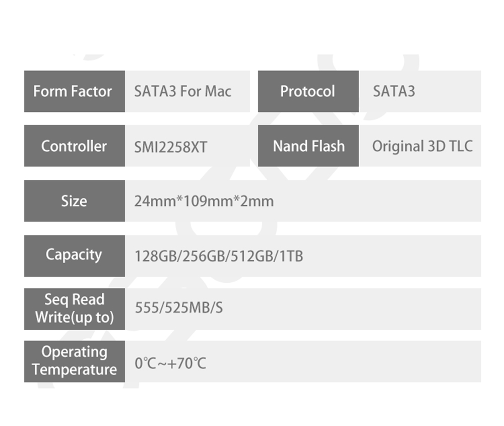The width and height of the screenshot is (504, 426).
Task: Click the Form Factor label cell
Action: tap(74, 91)
